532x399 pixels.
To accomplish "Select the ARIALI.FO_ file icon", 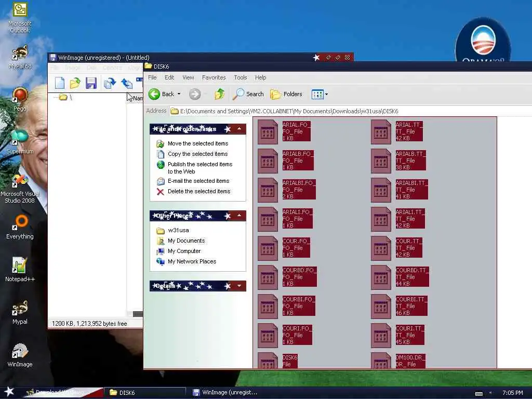I will 268,219.
